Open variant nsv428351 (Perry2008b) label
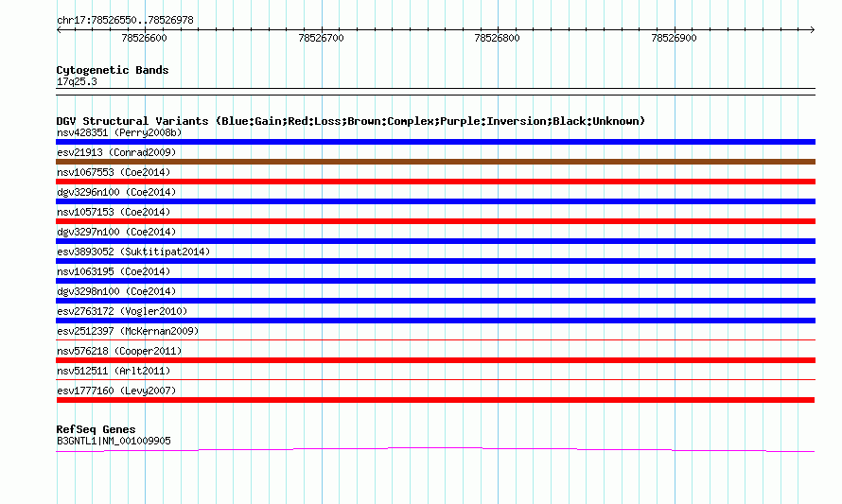 coord(119,132)
